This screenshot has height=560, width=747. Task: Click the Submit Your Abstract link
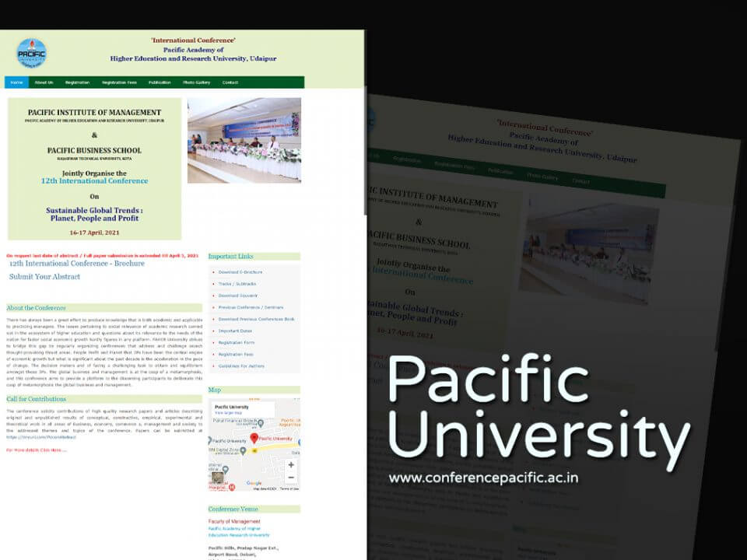[44, 277]
